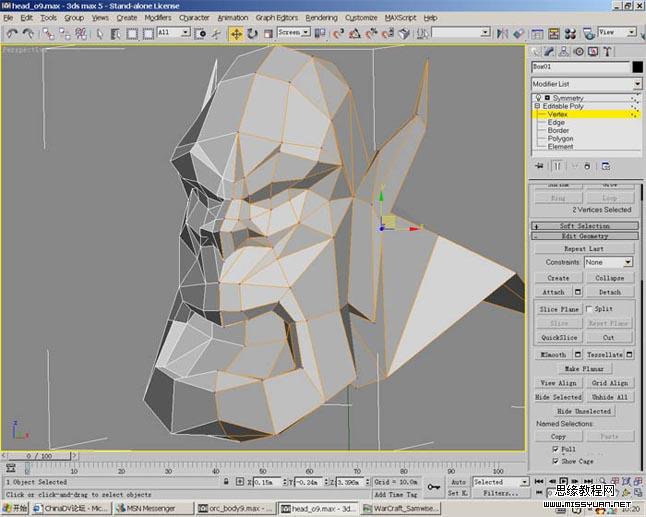Open the key filter Selected dropdown
The image size is (646, 517).
click(501, 482)
